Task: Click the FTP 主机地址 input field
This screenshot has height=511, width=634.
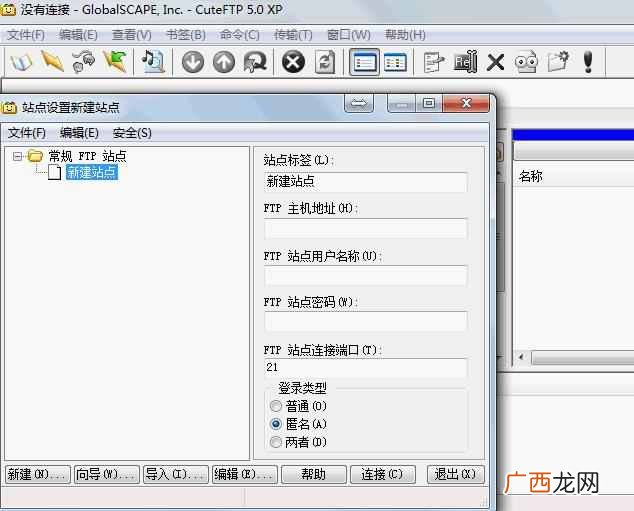Action: [366, 228]
